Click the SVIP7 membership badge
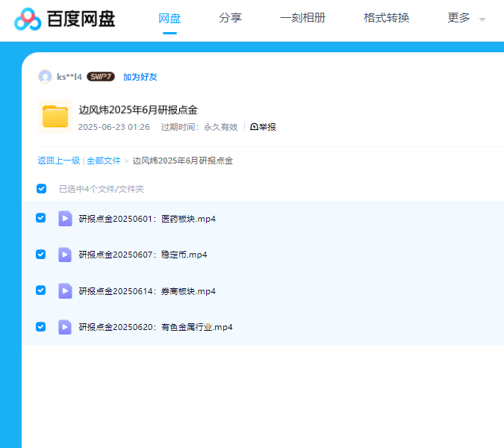The height and width of the screenshot is (448, 504). [101, 77]
